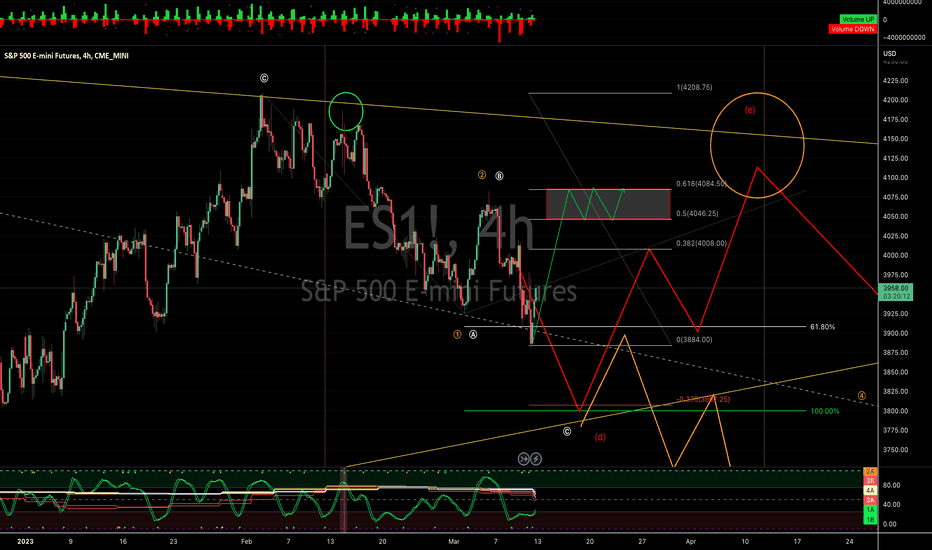The height and width of the screenshot is (550, 932).
Task: Click the 4200.00 price axis label
Action: pos(896,100)
